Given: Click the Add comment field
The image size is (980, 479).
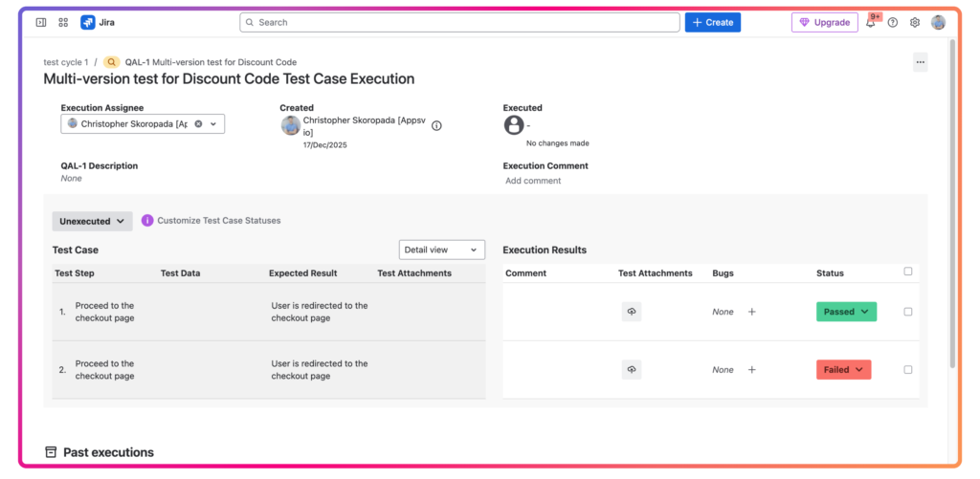Looking at the screenshot, I should tap(533, 181).
